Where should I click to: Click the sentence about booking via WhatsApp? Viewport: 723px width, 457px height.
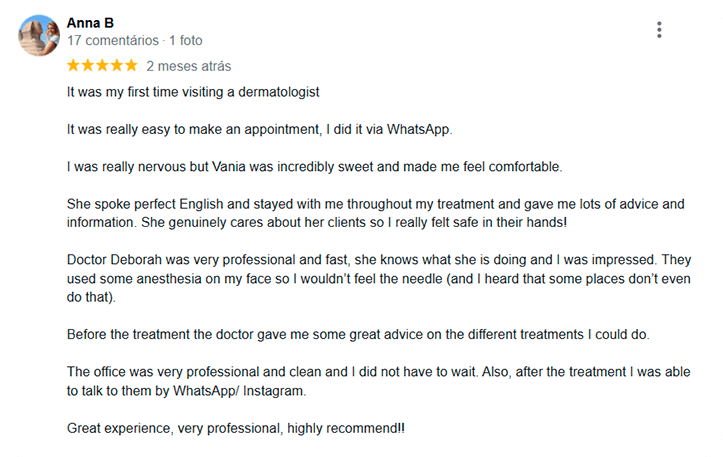click(260, 130)
